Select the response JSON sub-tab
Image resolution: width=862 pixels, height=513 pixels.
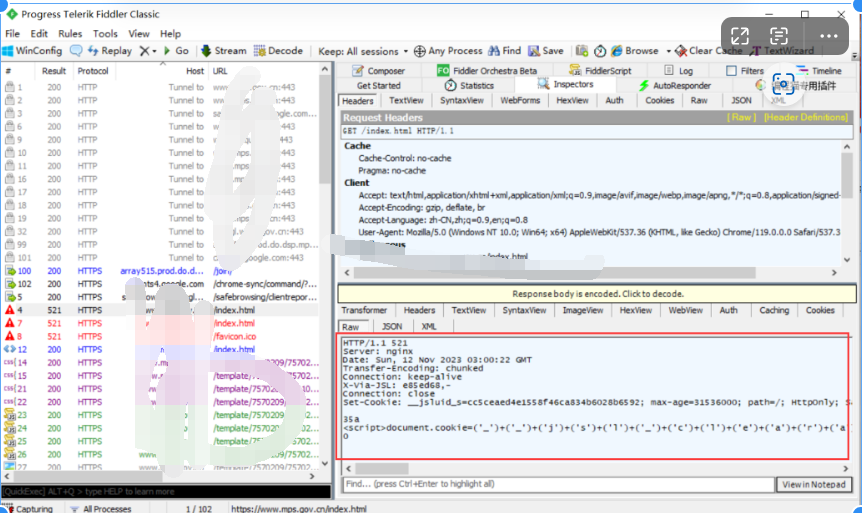pos(392,327)
